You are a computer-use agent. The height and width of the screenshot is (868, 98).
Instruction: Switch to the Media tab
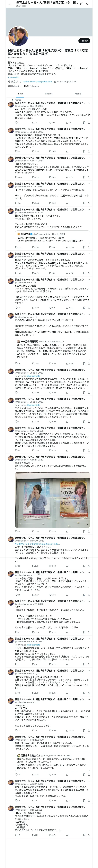pos(78,94)
